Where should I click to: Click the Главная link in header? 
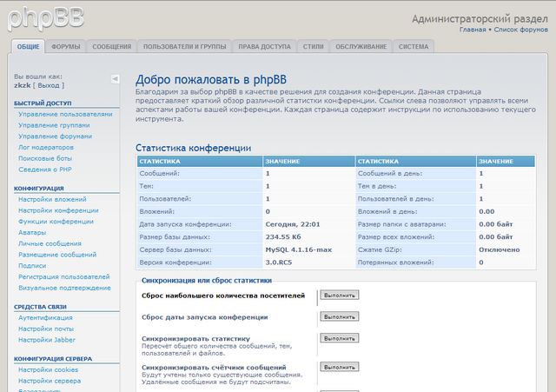pos(473,30)
